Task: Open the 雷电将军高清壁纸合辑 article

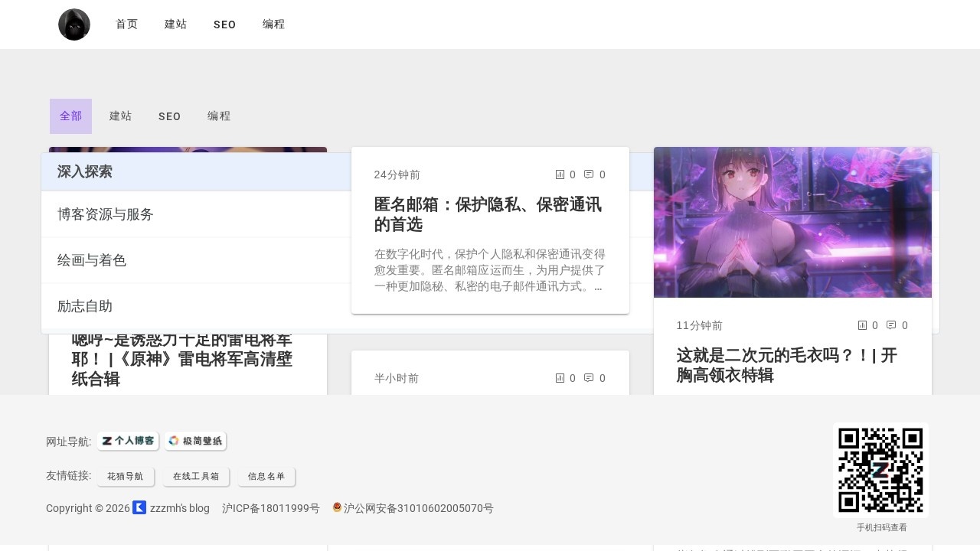Action: pyautogui.click(x=182, y=360)
